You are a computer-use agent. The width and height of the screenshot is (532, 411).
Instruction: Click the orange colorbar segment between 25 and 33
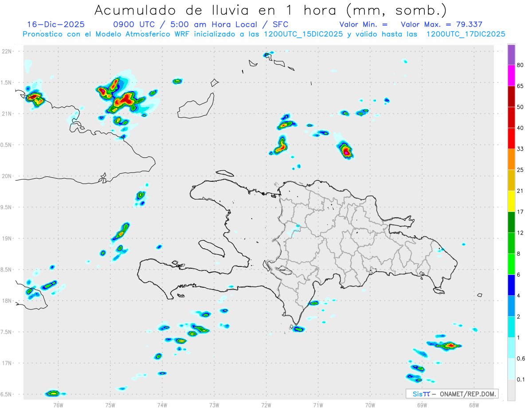(x=511, y=159)
